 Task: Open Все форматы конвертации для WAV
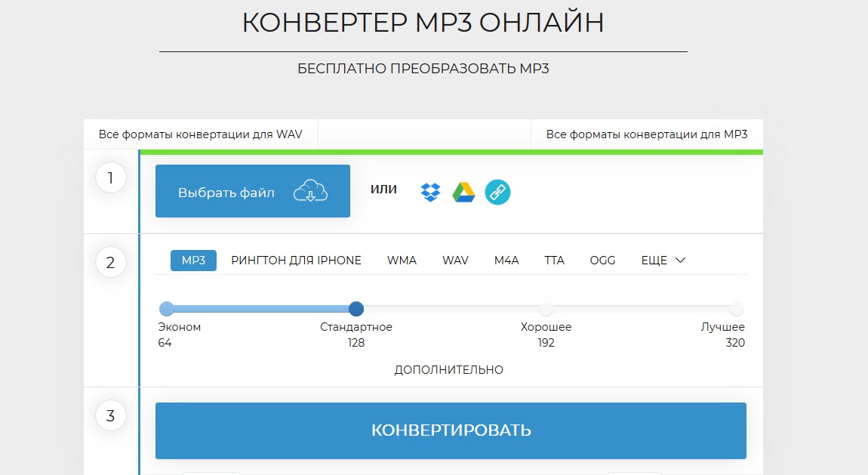tap(200, 134)
